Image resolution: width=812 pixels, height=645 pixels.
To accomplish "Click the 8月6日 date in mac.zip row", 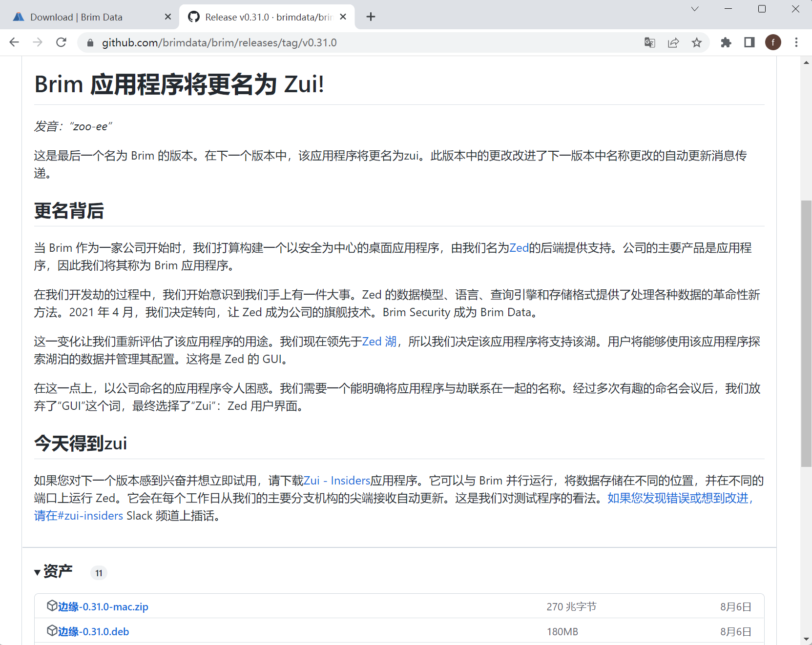I will (x=736, y=606).
